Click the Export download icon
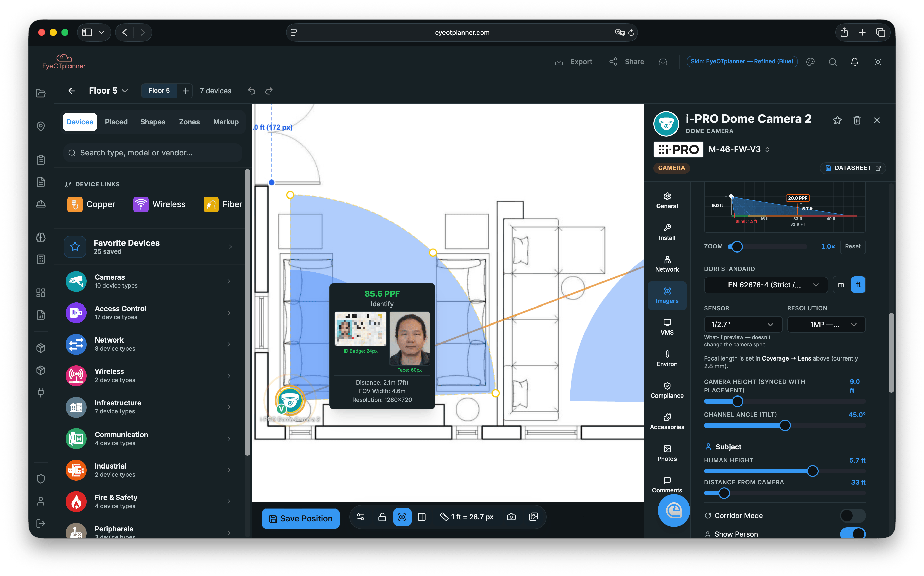The height and width of the screenshot is (576, 924). click(559, 62)
